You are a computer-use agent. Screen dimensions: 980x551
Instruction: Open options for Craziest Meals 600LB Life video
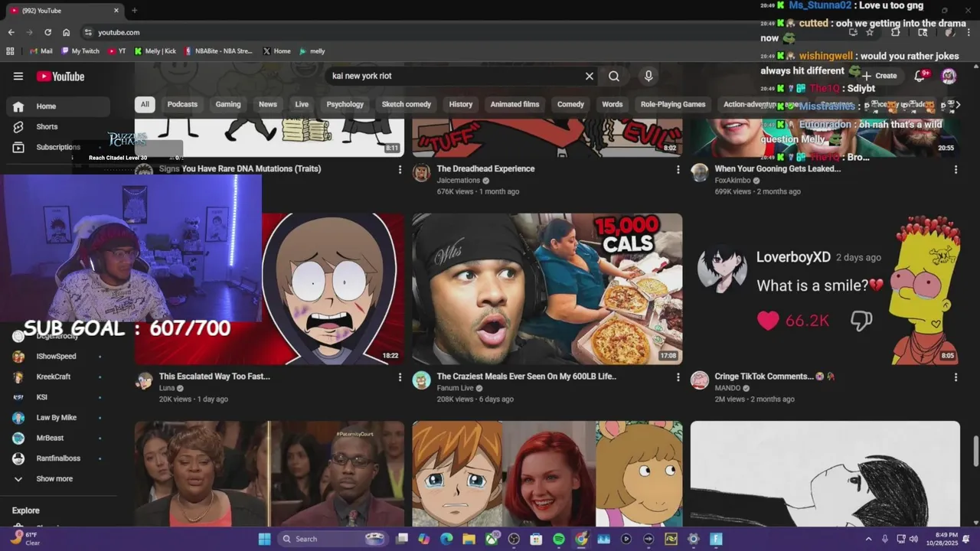point(678,377)
